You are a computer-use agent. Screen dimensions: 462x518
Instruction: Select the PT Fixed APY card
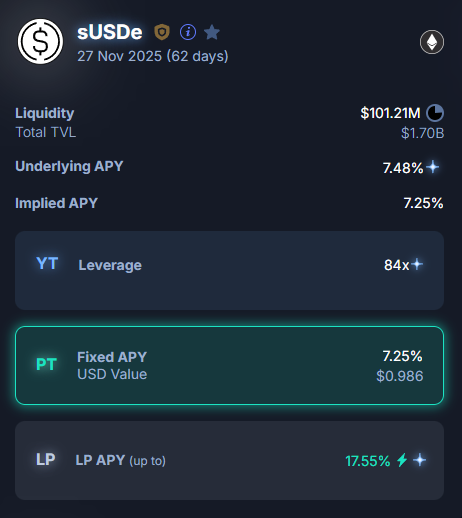pyautogui.click(x=229, y=365)
